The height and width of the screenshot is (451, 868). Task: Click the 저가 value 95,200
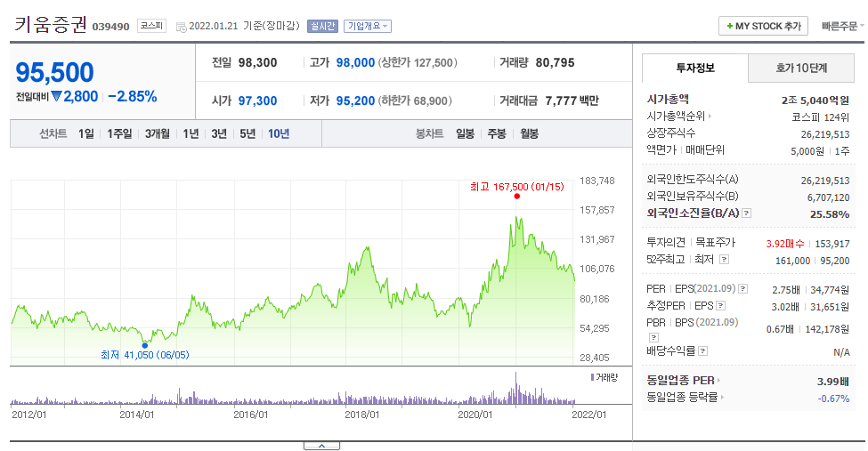(355, 101)
